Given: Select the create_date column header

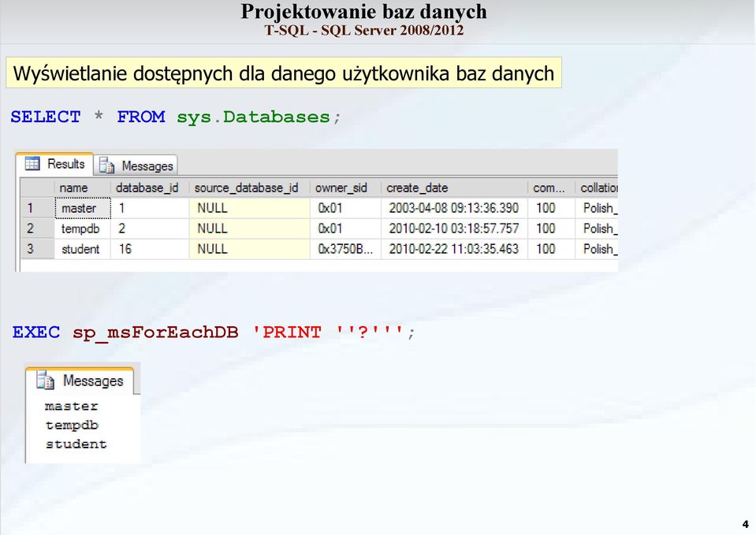Looking at the screenshot, I should coord(454,188).
